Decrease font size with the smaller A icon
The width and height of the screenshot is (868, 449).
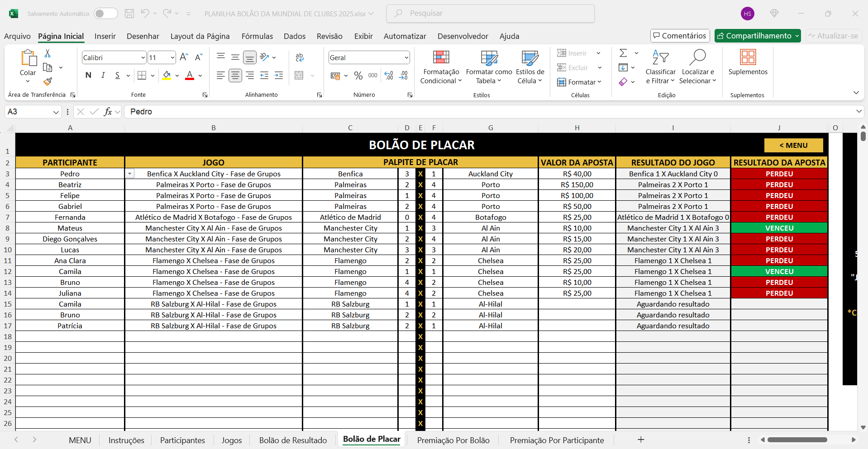198,57
